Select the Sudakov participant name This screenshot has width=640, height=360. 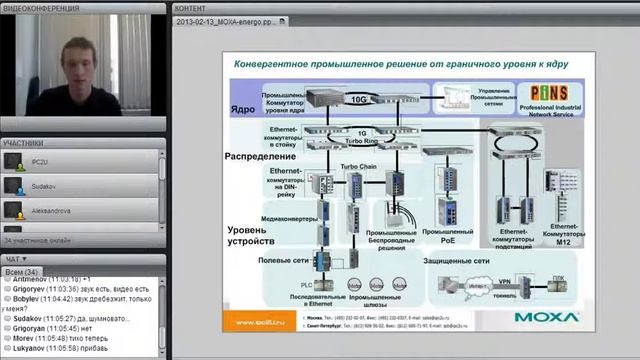pos(44,187)
